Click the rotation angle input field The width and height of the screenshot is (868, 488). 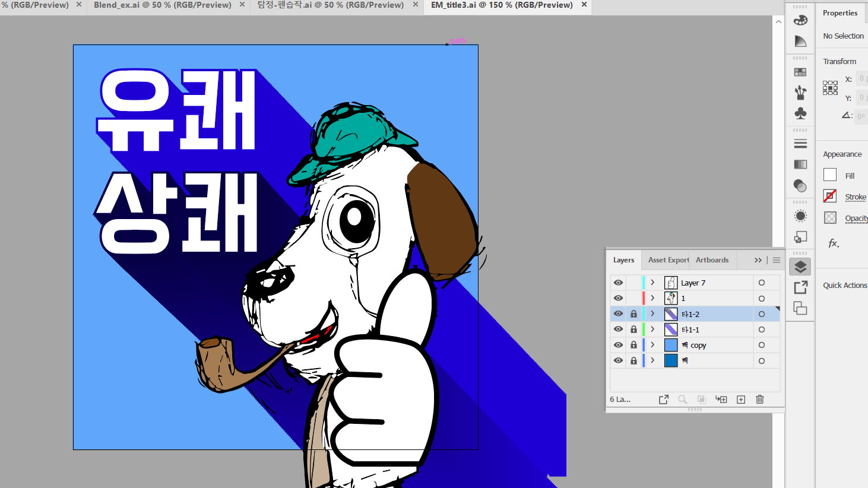861,116
